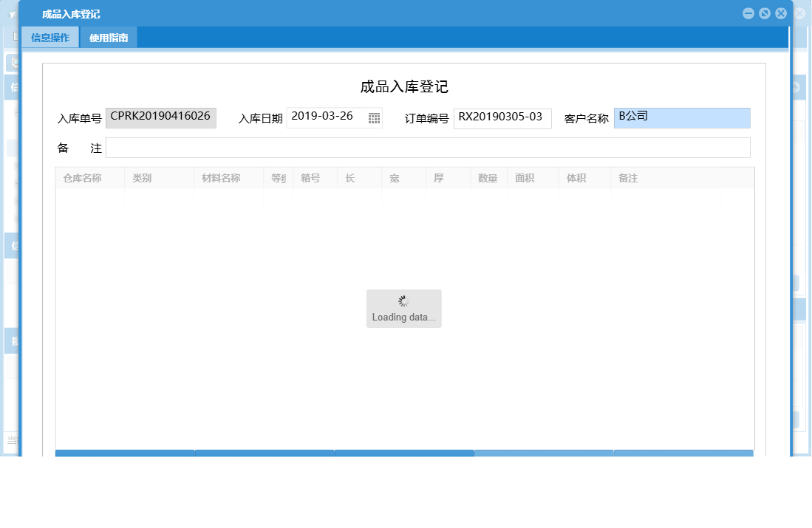Screen dimensions: 812x528
Task: Click the Loading data spinner in the grid
Action: coord(403,308)
